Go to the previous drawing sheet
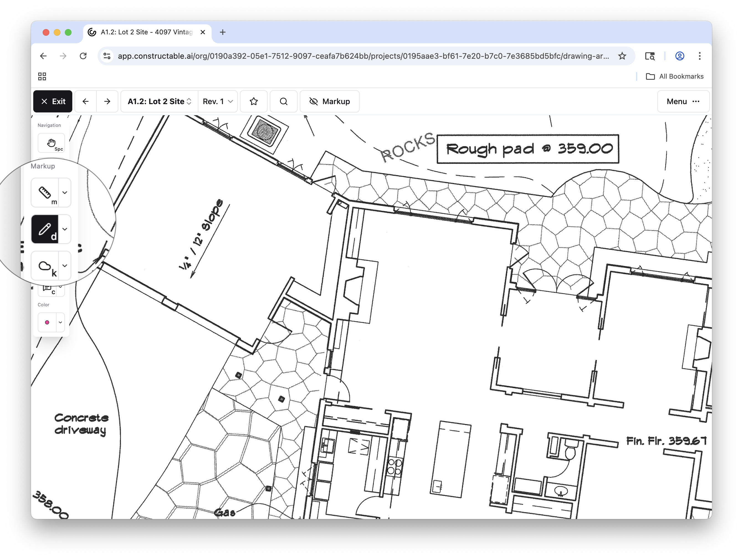This screenshot has height=560, width=743. tap(86, 101)
